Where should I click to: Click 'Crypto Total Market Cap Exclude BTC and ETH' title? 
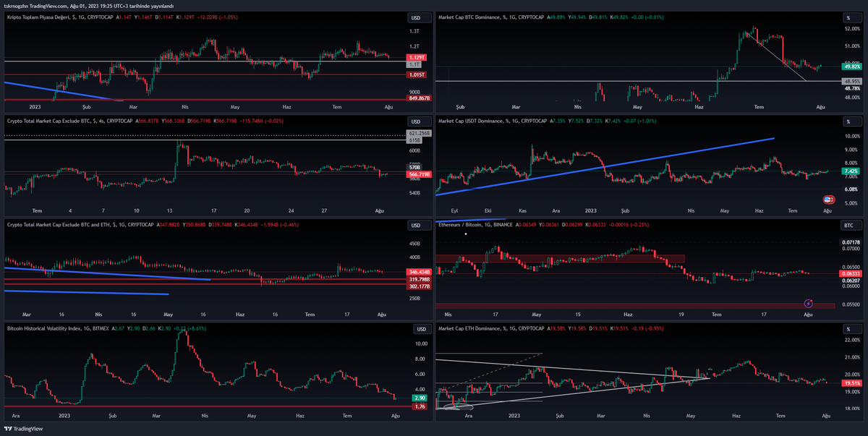59,226
